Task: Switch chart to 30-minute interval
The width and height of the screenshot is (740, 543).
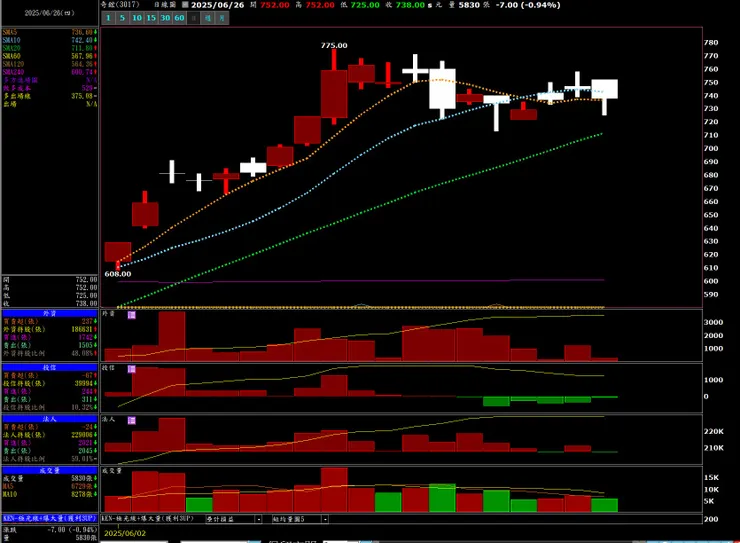Action: pos(165,18)
